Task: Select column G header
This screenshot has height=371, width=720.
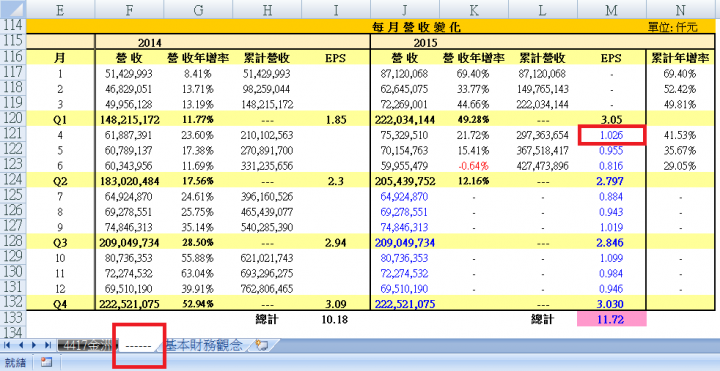Action: [x=198, y=10]
